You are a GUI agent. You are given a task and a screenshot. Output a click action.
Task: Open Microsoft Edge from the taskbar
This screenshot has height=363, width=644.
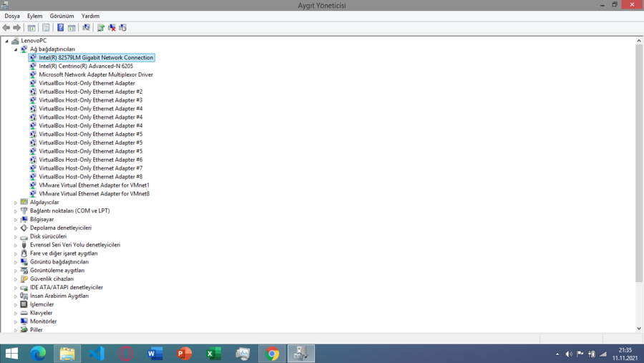pos(38,354)
